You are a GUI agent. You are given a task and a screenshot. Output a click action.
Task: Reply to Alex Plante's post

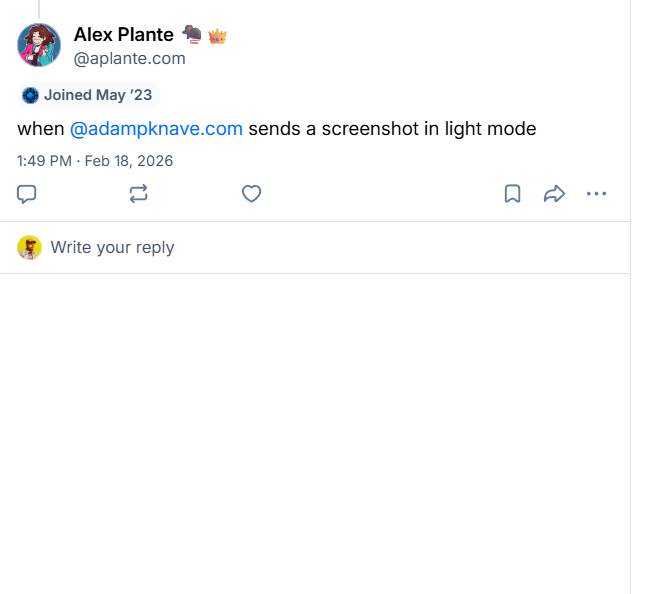click(28, 194)
